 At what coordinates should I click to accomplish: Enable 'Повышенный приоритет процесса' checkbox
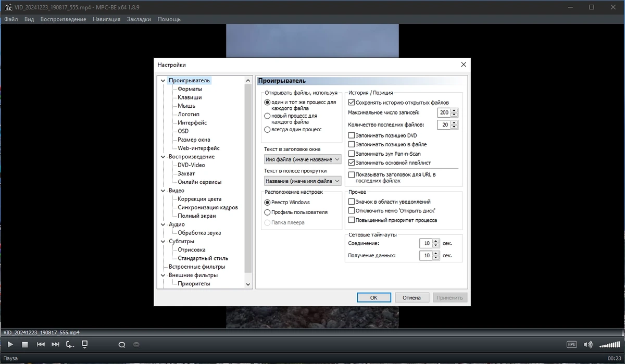coord(352,220)
